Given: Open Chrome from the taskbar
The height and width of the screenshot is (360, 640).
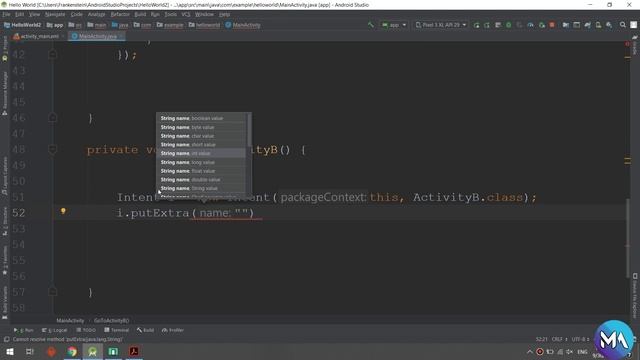Looking at the screenshot, I should (x=72, y=351).
